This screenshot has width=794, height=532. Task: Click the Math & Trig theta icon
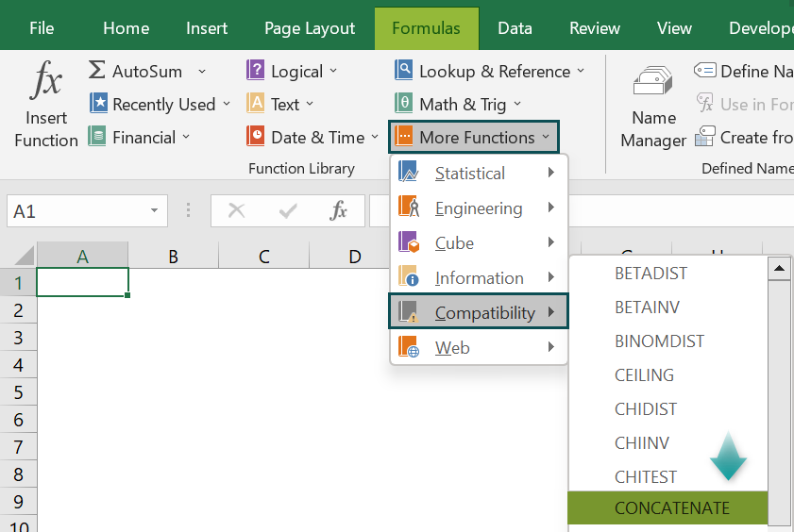(x=403, y=103)
